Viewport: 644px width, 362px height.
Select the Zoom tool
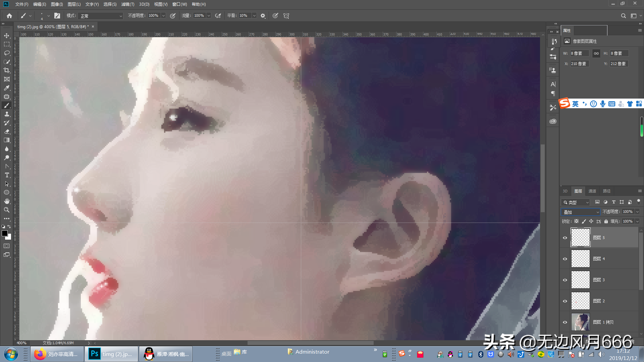7,210
